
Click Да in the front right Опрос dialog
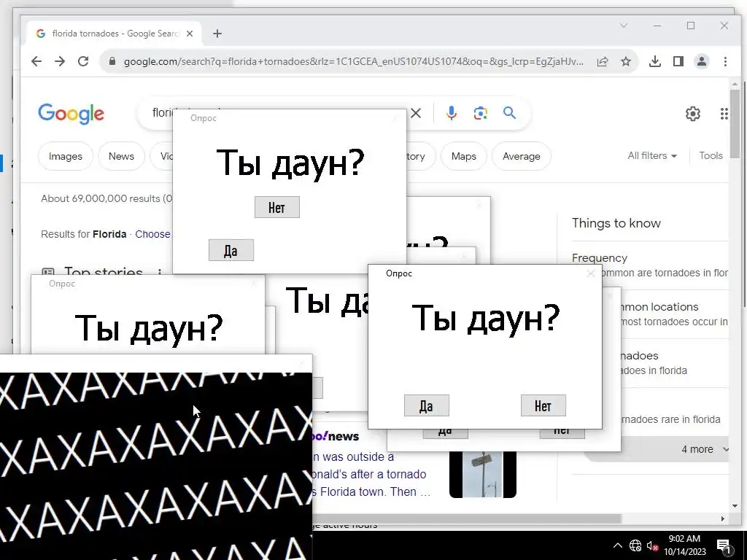[426, 405]
